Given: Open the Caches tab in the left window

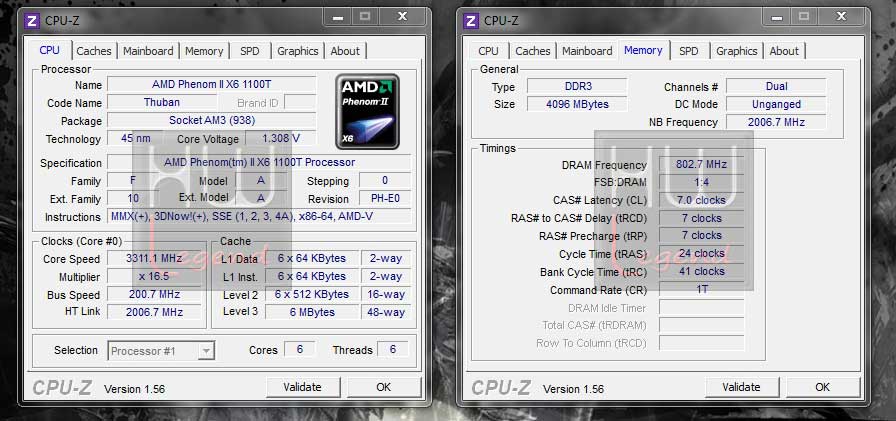Looking at the screenshot, I should coord(94,51).
